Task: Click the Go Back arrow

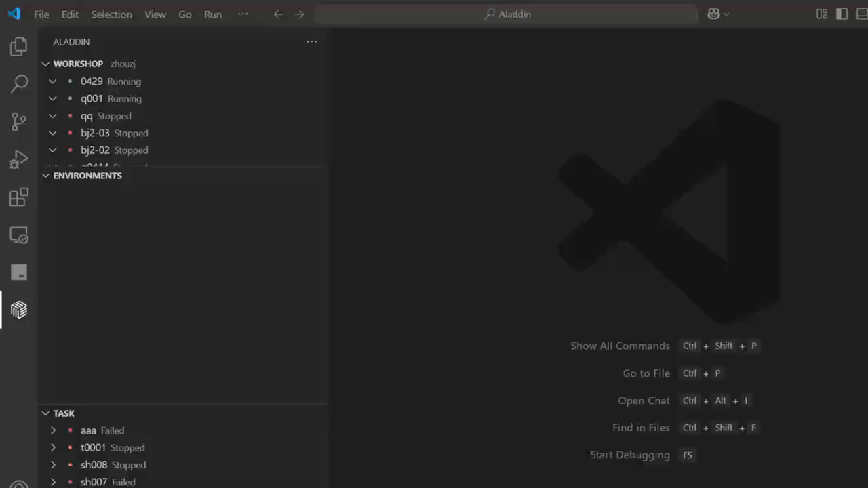Action: click(x=278, y=14)
